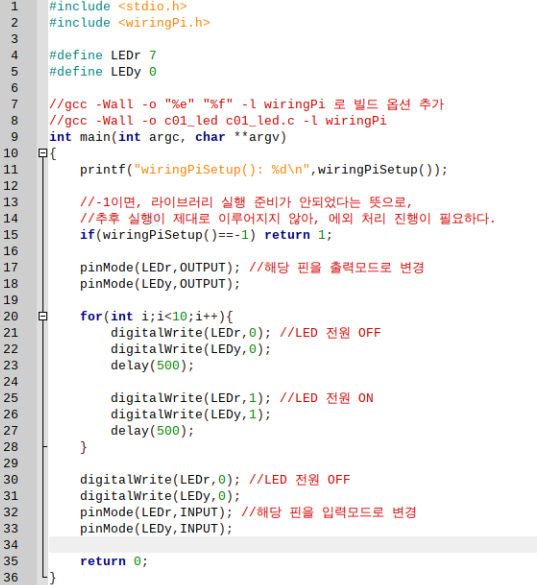Click 'delay(500);' on line 27
537x585 pixels.
(152, 431)
